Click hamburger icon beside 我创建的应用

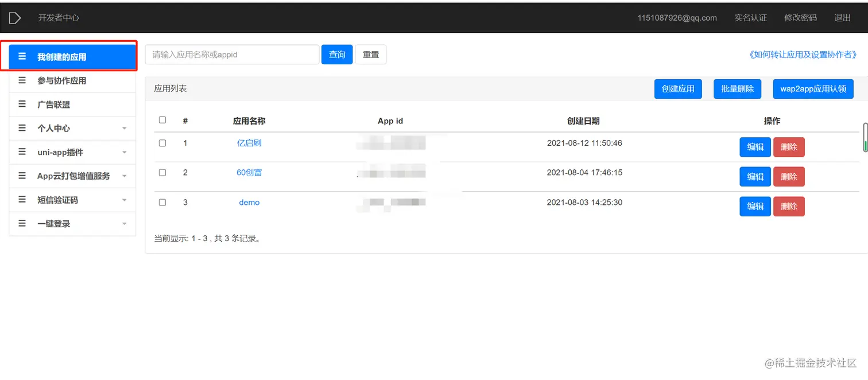(22, 56)
